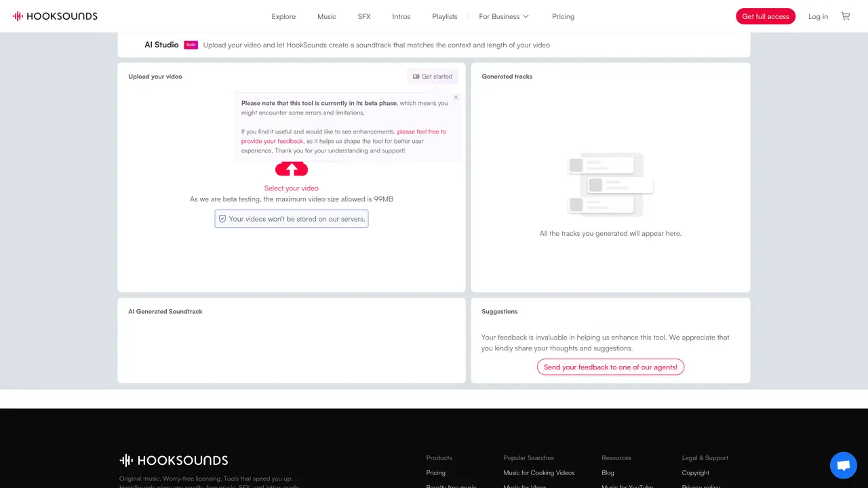Open the SFX page
This screenshot has width=868, height=488.
click(364, 16)
